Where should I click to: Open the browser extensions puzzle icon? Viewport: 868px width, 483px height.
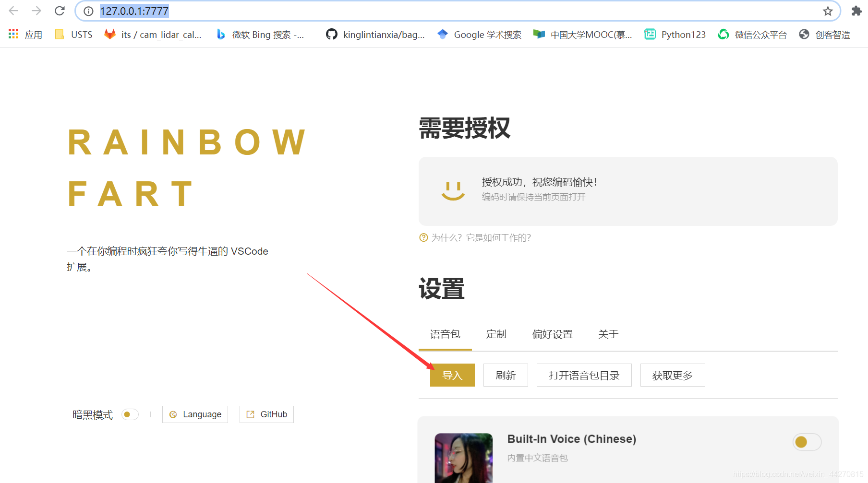pyautogui.click(x=856, y=11)
